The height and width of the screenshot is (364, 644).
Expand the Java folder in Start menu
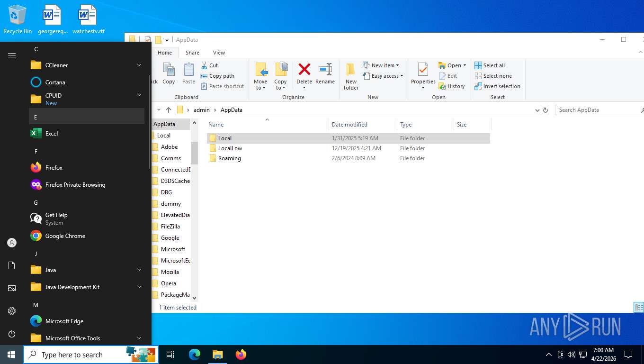87,270
